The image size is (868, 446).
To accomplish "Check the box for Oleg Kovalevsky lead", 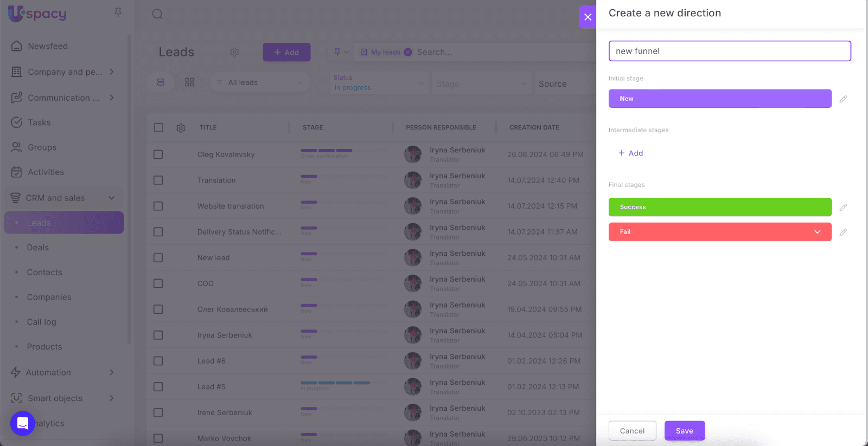I will tap(158, 154).
